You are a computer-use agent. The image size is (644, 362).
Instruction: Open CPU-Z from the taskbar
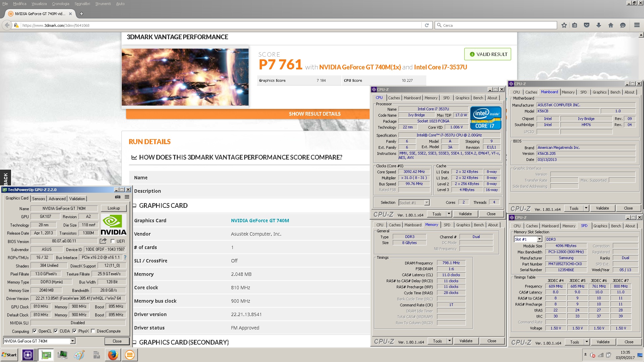28,355
